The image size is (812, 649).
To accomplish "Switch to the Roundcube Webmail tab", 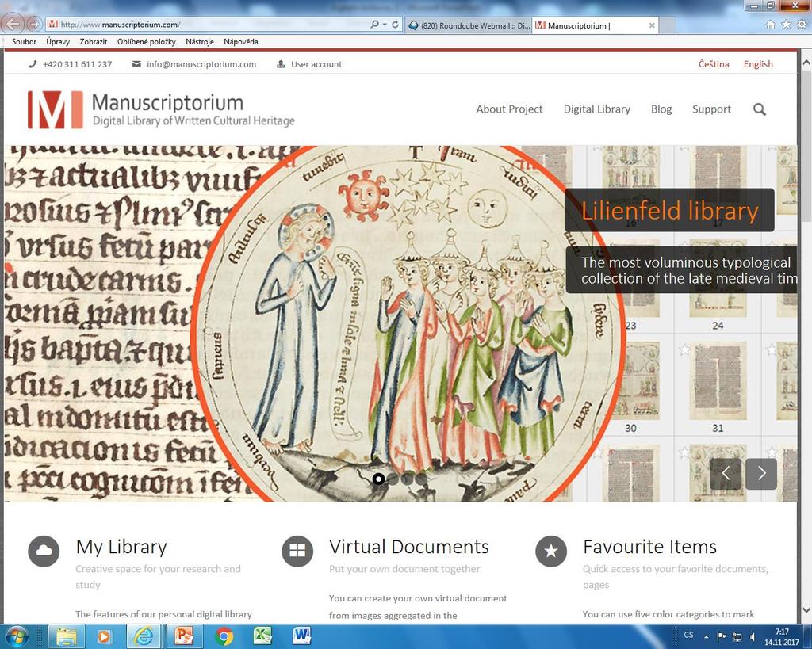I will tap(469, 25).
